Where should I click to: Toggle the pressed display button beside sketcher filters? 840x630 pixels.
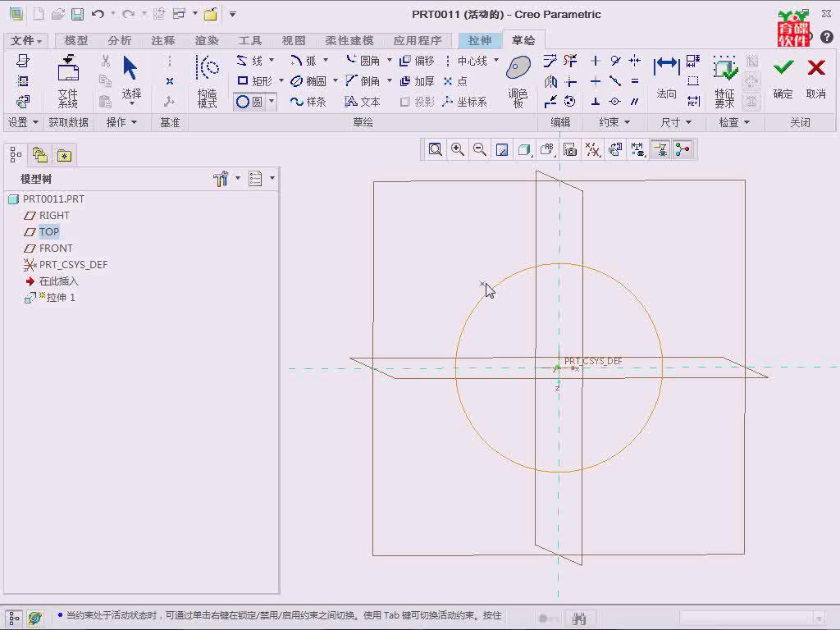coord(660,149)
